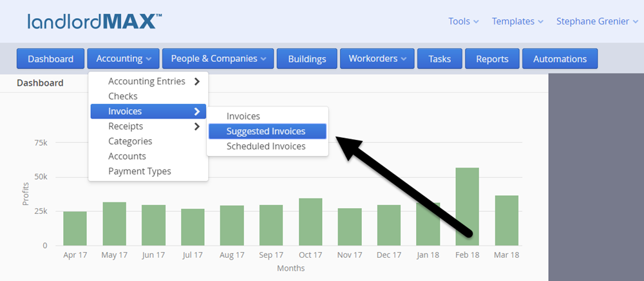Click the 50k axis label

point(40,177)
